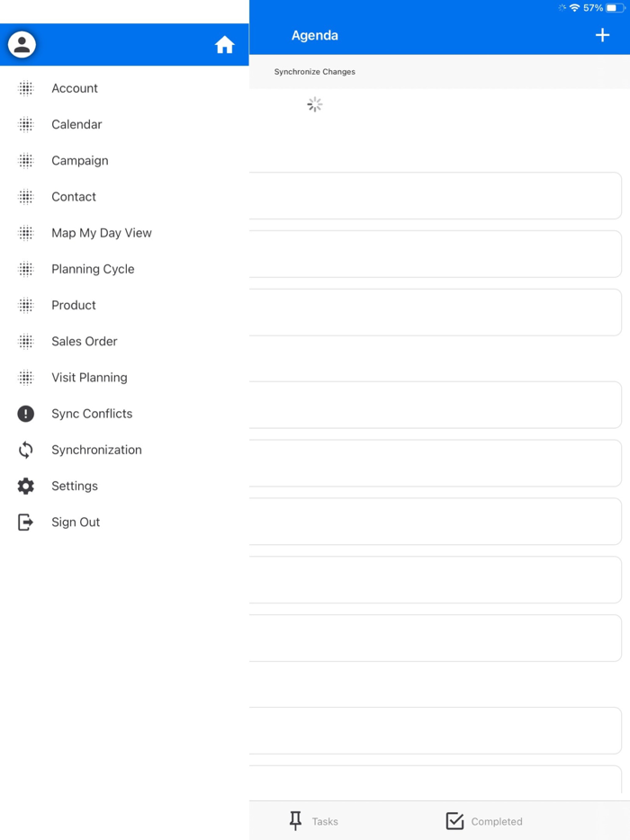
Task: Click the Home icon in the blue header
Action: point(224,43)
